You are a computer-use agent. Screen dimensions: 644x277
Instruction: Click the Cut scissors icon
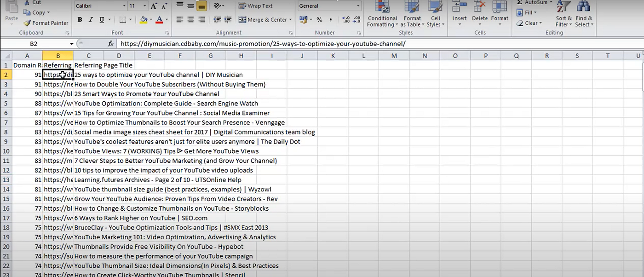click(x=26, y=2)
